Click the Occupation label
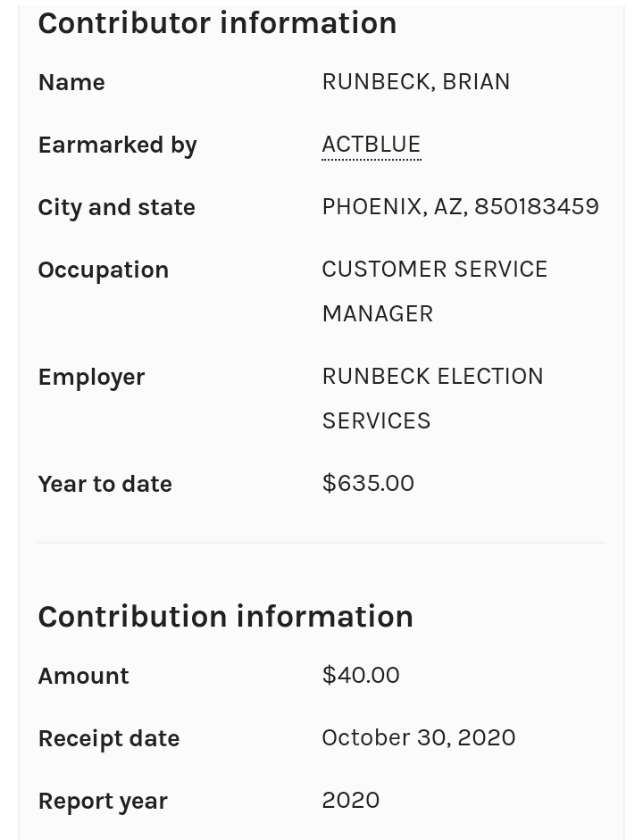 103,270
